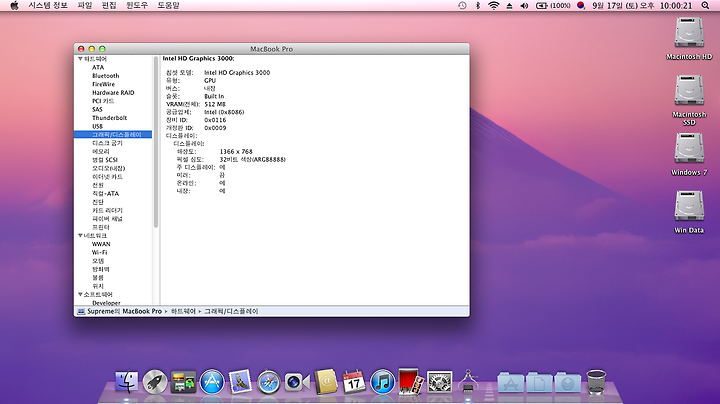
Task: Open Documents folder stack in Dock
Action: 539,382
